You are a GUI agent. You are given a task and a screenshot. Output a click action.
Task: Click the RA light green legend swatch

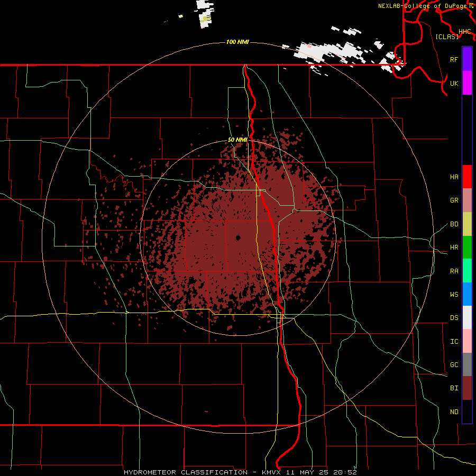[467, 271]
